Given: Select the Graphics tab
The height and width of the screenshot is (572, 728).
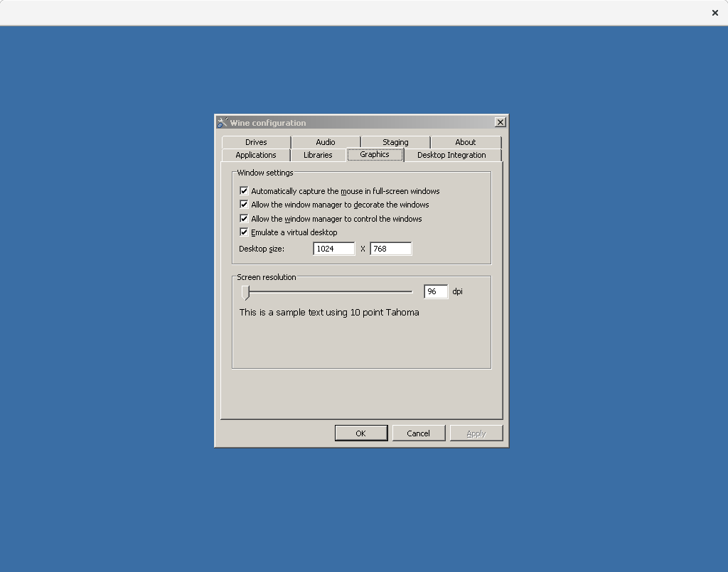Looking at the screenshot, I should coord(375,154).
